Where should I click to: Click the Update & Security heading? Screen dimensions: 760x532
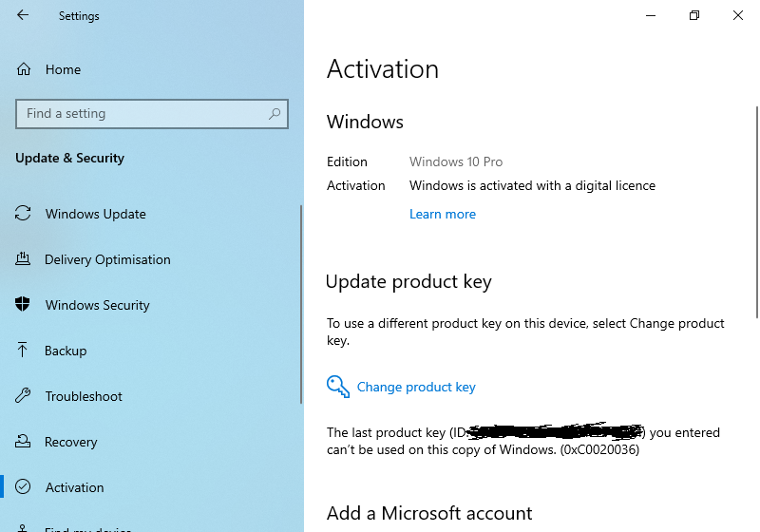click(69, 158)
